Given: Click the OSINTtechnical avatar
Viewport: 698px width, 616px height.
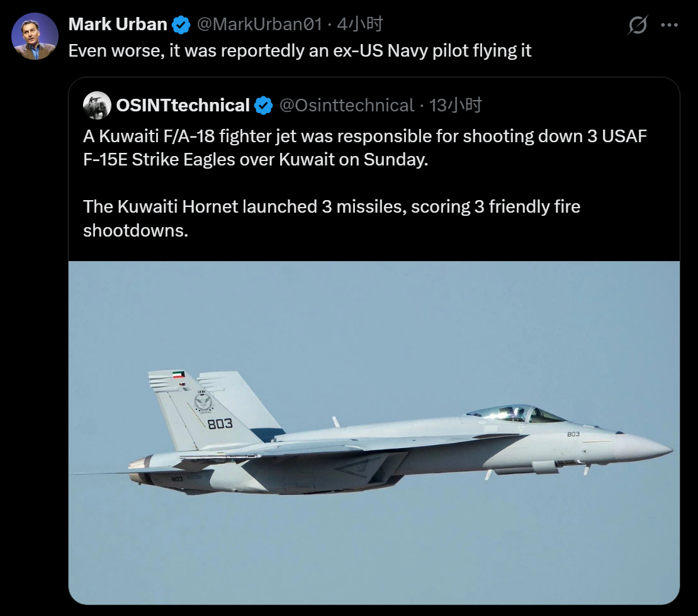Looking at the screenshot, I should click(97, 105).
